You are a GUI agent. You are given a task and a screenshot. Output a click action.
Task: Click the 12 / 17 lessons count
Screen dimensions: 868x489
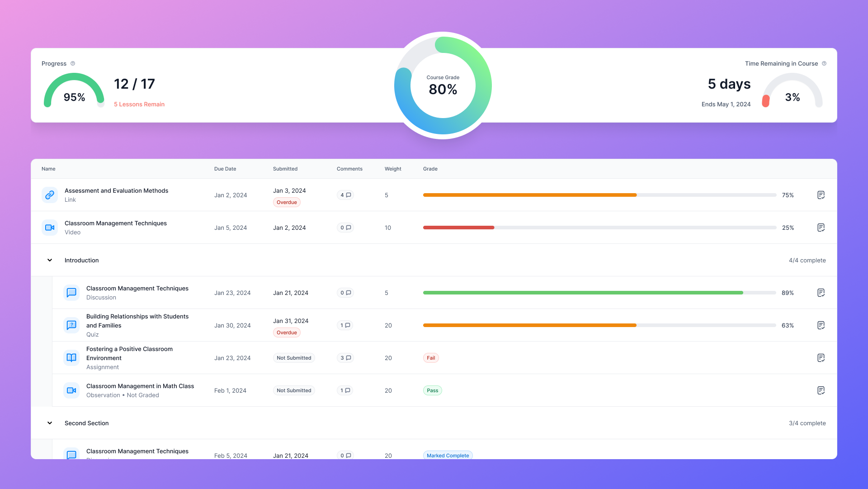pos(134,84)
